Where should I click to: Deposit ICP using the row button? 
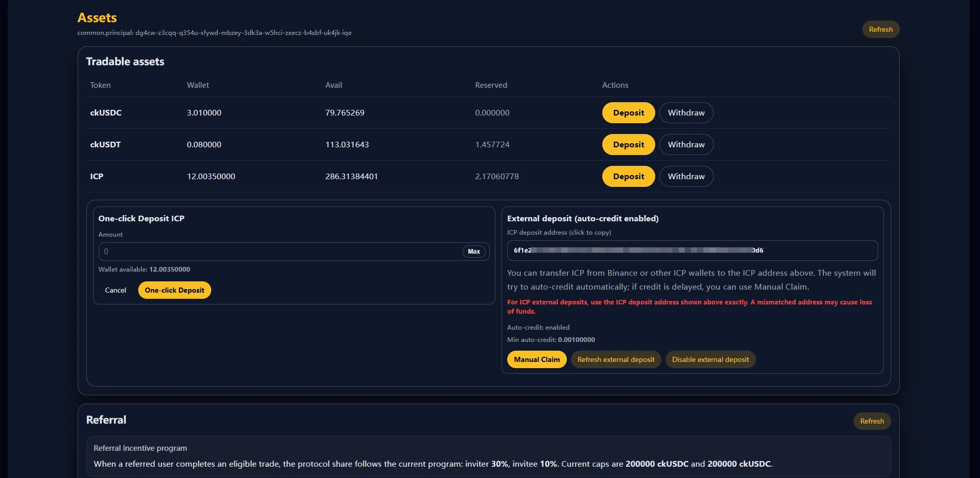click(628, 177)
